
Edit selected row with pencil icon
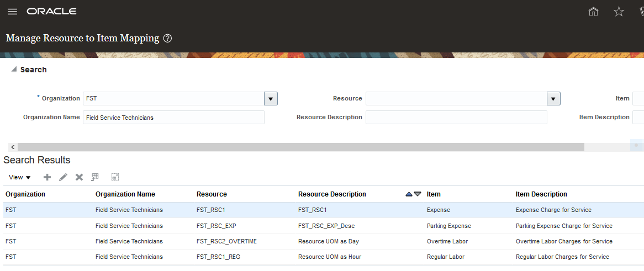coord(63,177)
